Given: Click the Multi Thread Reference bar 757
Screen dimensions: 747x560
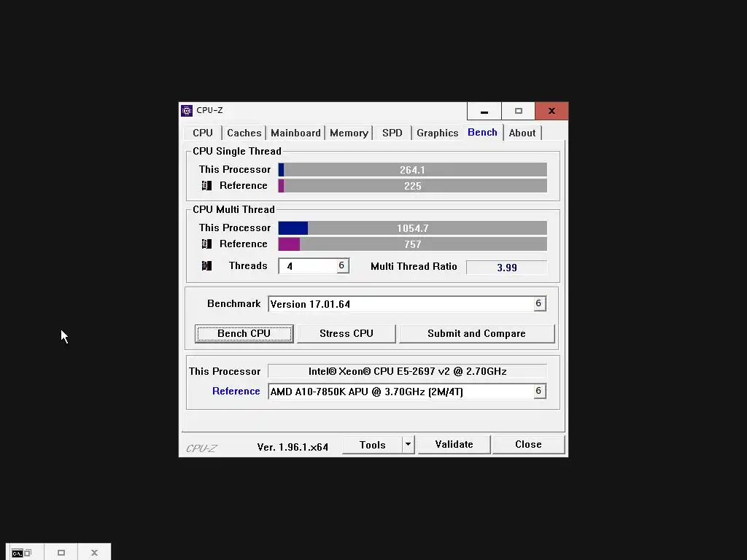Looking at the screenshot, I should pos(413,244).
